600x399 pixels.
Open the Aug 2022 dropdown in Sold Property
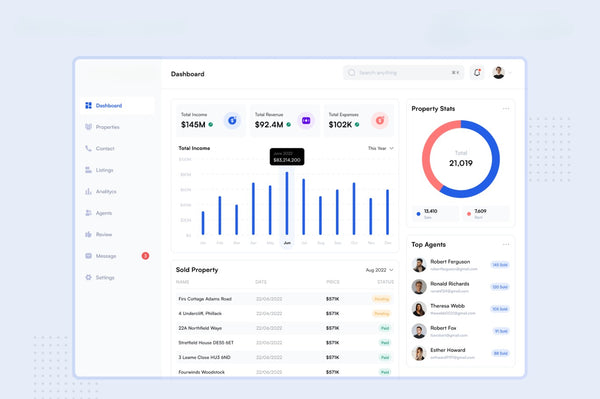379,270
